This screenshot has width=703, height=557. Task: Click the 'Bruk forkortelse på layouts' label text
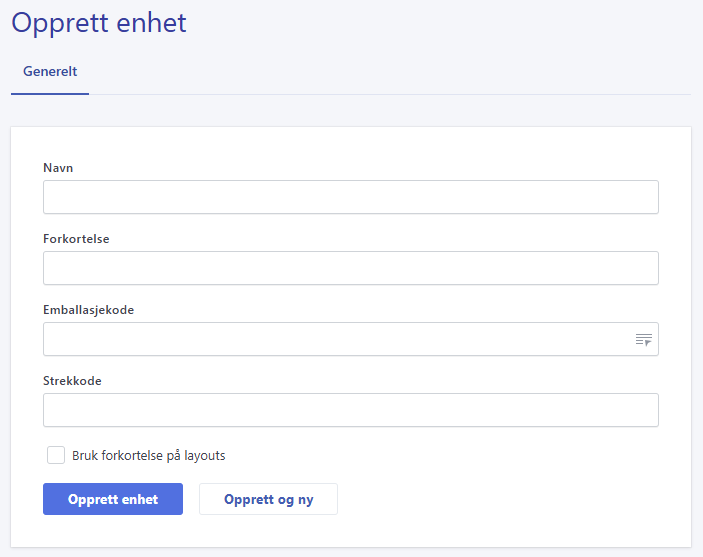coord(148,455)
